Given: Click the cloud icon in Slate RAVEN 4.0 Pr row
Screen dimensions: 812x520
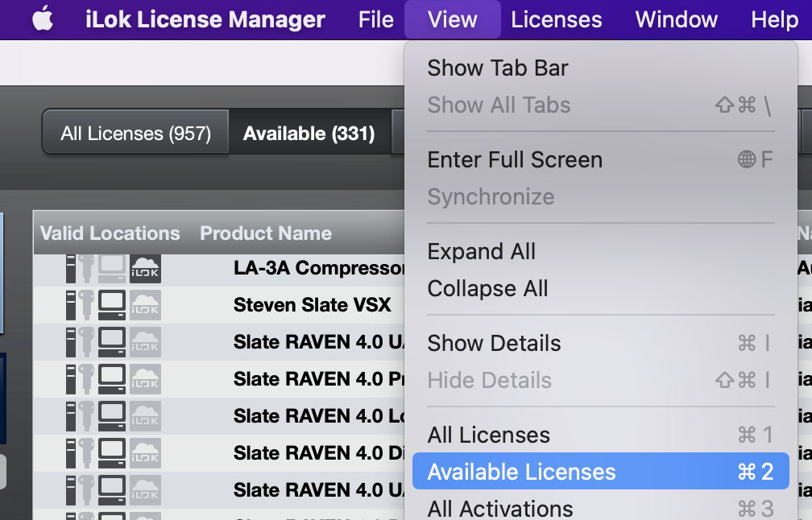Looking at the screenshot, I should [145, 379].
